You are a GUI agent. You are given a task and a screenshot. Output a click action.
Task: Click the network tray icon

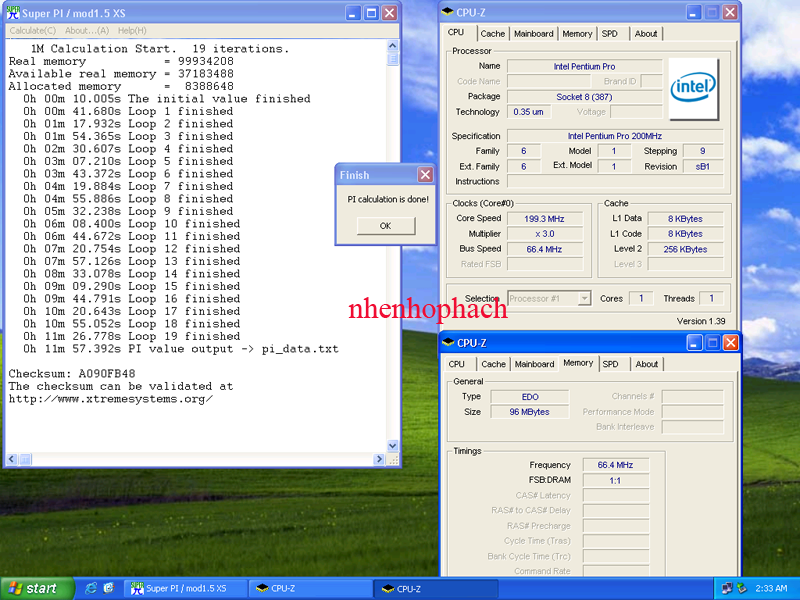727,588
